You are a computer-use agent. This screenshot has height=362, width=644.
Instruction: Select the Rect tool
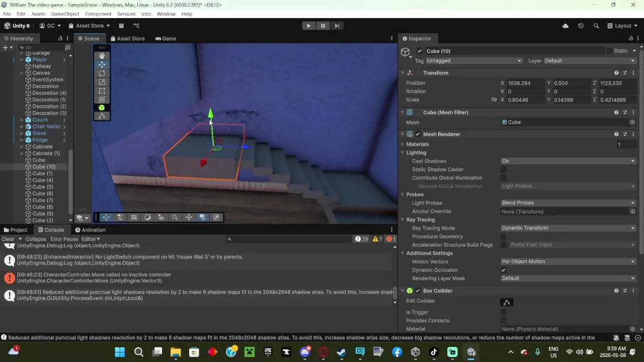pos(102,90)
